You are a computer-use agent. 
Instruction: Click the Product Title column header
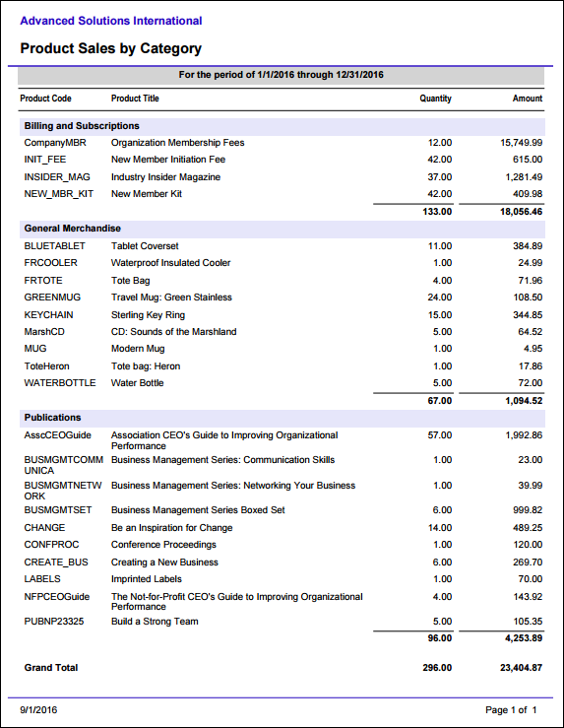coord(135,99)
